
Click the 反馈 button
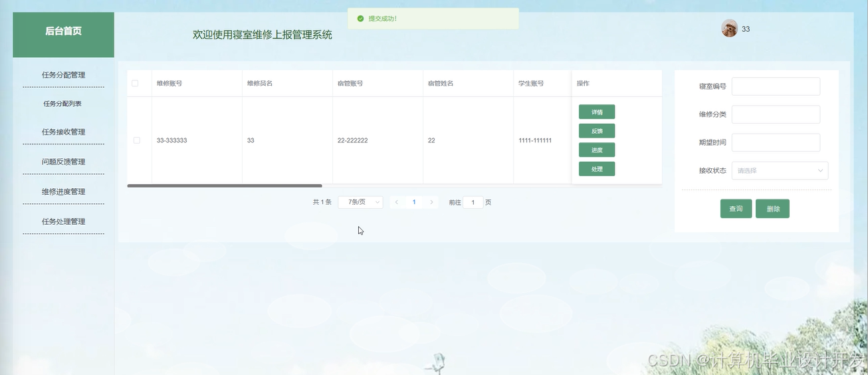click(x=597, y=131)
